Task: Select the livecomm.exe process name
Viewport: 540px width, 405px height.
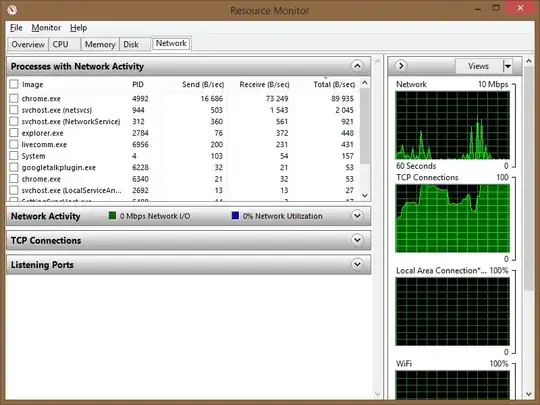Action: tap(44, 144)
